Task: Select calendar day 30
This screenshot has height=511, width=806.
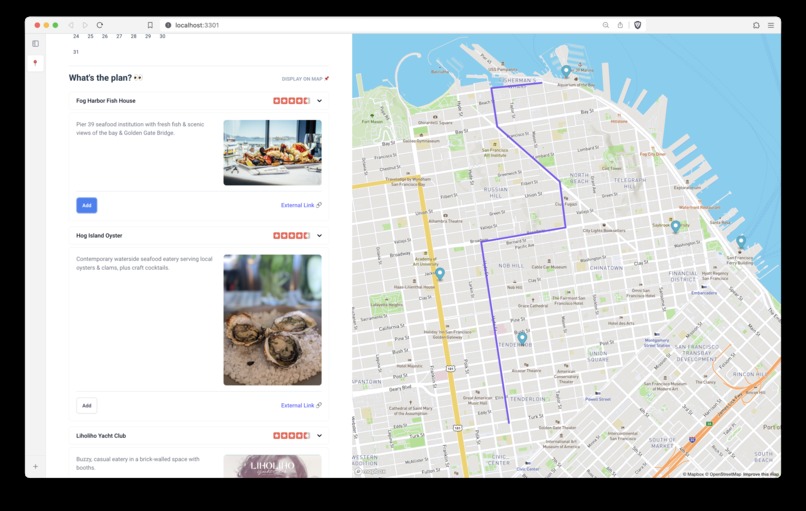Action: pyautogui.click(x=162, y=36)
